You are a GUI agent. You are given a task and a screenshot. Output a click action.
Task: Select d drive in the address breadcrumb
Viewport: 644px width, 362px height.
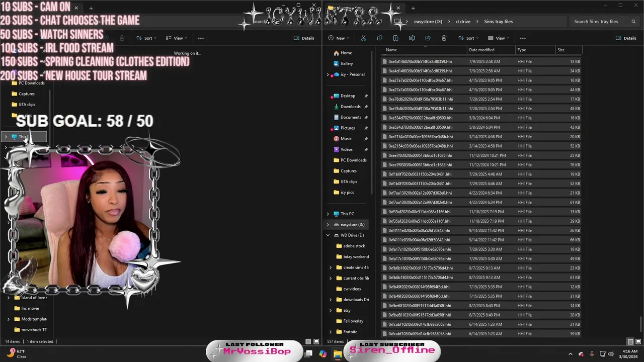[463, 22]
